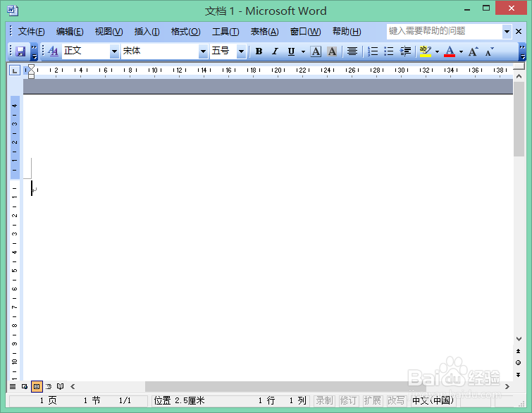
Task: Switch to Print Layout view icon
Action: (x=37, y=386)
